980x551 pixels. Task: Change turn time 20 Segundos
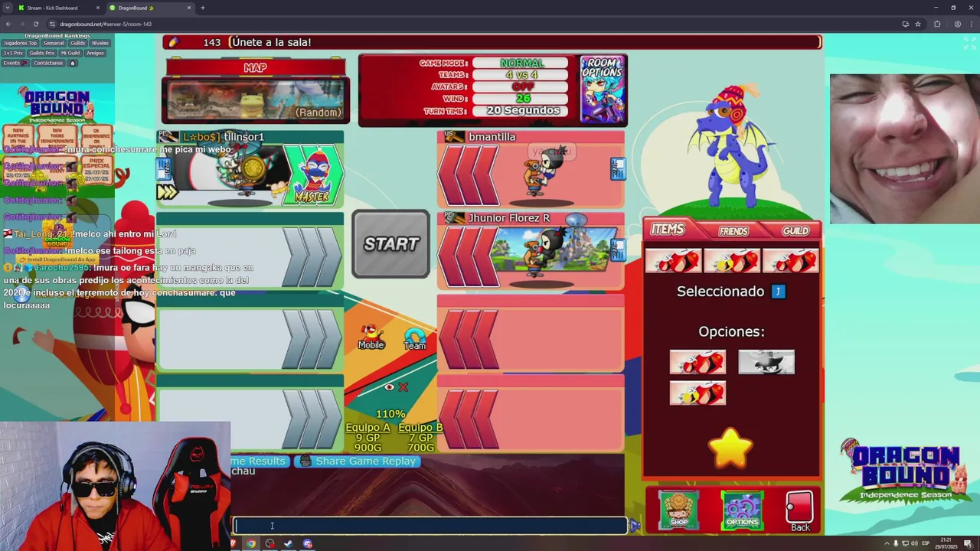(521, 110)
